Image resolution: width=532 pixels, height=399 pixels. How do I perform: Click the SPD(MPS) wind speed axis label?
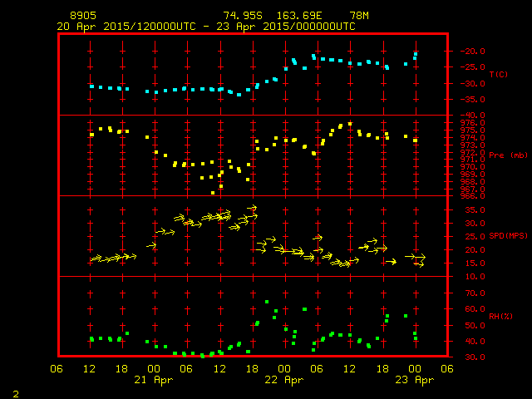click(x=508, y=235)
